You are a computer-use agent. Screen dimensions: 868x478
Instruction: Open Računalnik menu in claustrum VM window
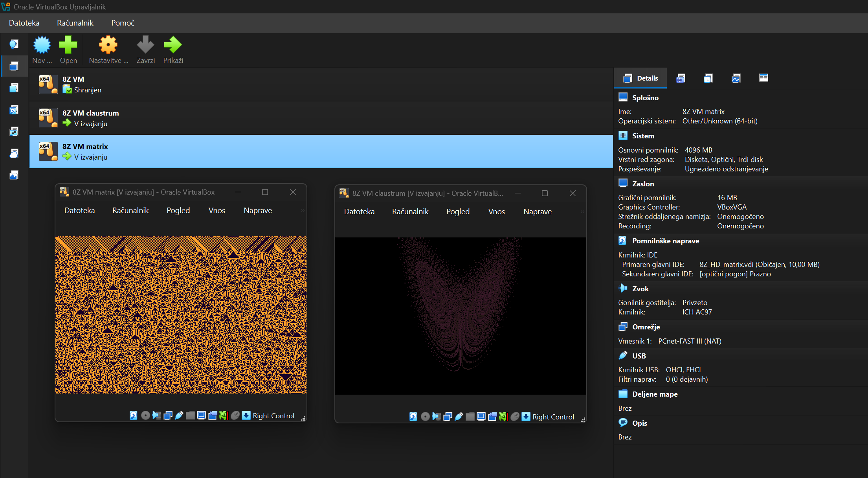[x=410, y=211]
